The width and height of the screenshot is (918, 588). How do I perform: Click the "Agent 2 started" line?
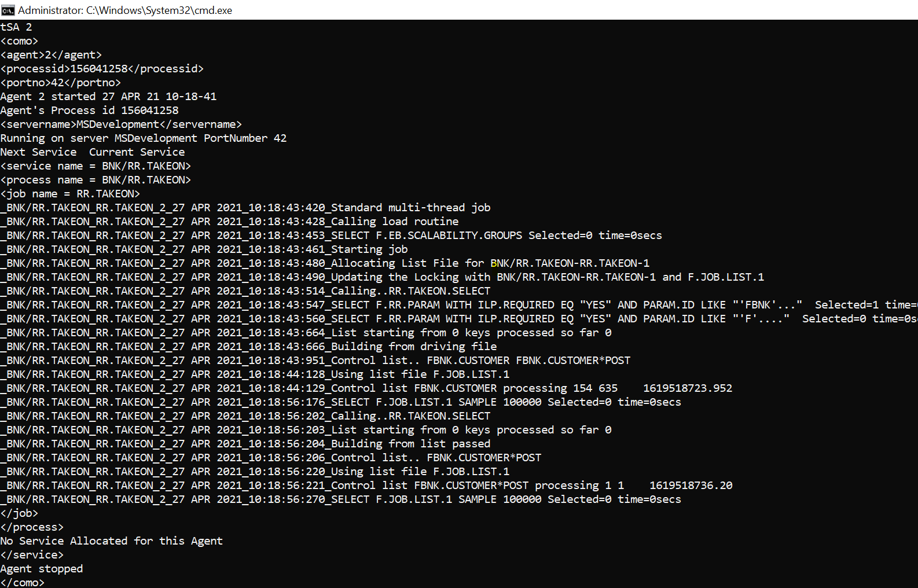pos(108,97)
